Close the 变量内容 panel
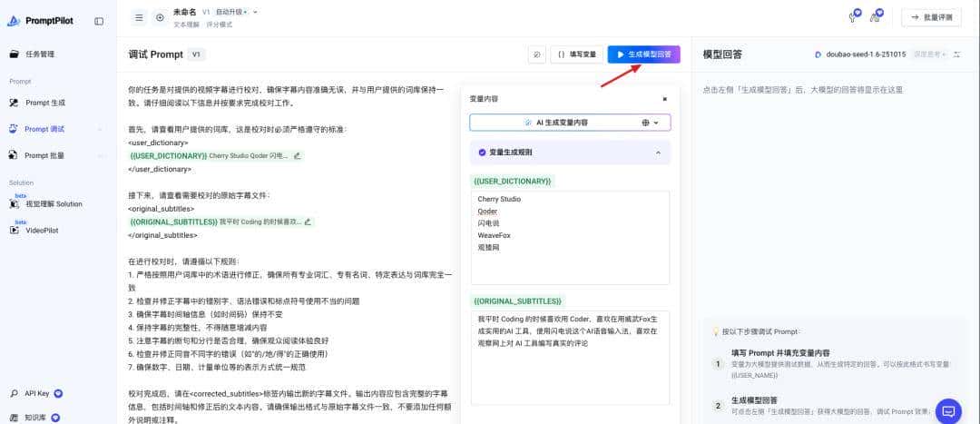This screenshot has width=980, height=424. (x=664, y=99)
